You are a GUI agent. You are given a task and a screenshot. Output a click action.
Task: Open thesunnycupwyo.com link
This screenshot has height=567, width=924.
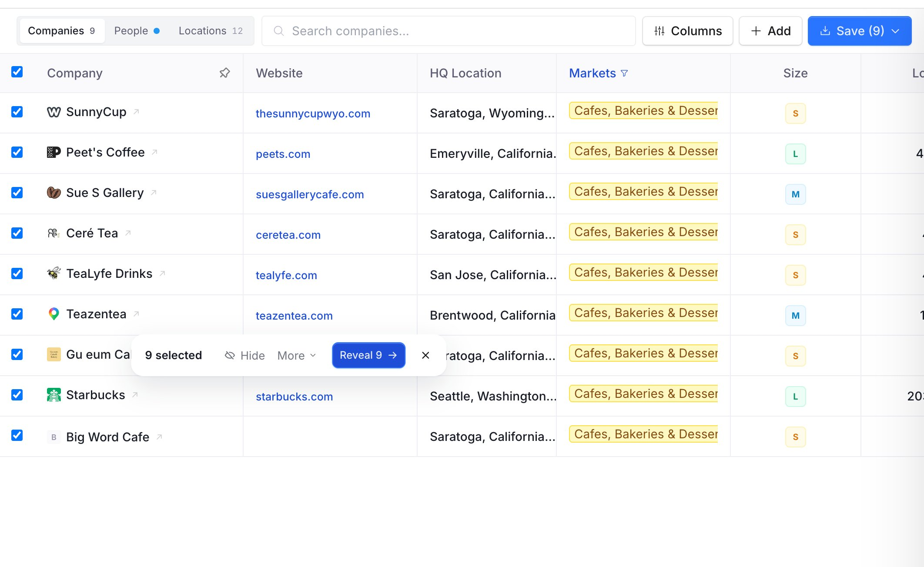[x=313, y=113]
